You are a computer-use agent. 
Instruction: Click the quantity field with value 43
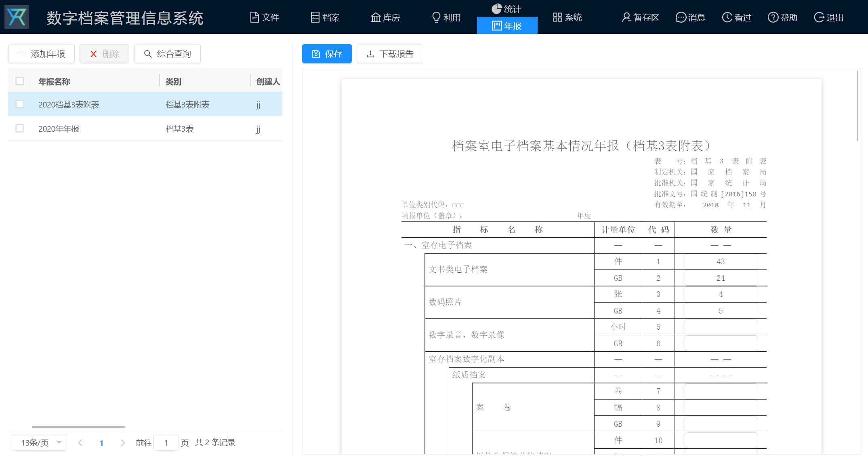pyautogui.click(x=721, y=261)
